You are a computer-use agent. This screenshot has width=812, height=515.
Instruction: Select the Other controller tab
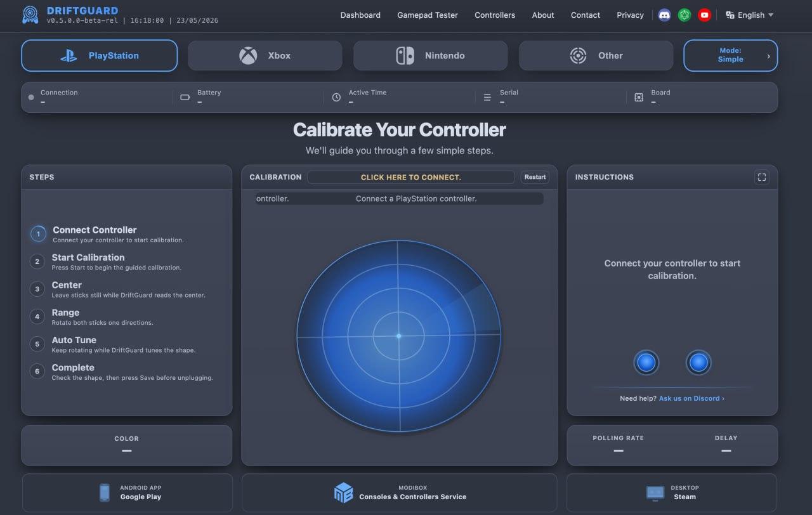(596, 56)
